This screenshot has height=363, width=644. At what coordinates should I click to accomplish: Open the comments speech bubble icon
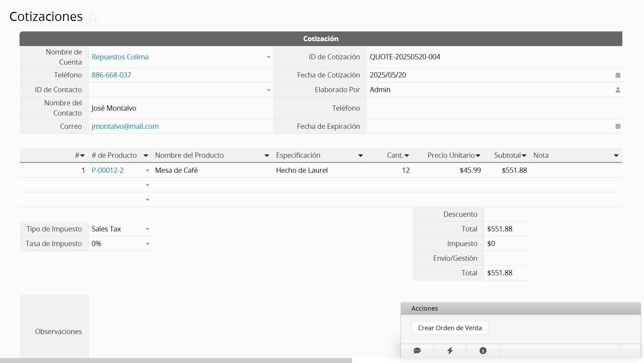417,351
